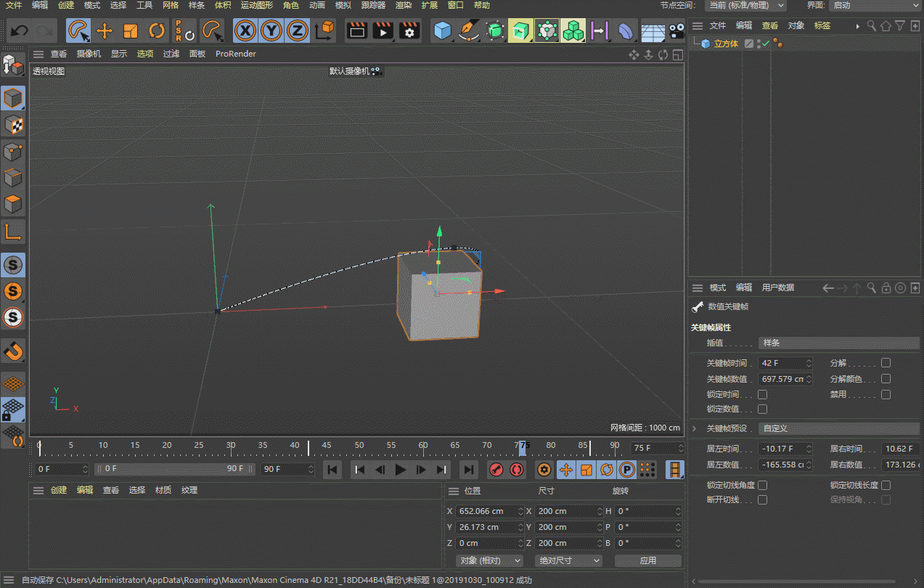This screenshot has height=588, width=924.
Task: Toggle the X axis lock icon
Action: pyautogui.click(x=246, y=30)
